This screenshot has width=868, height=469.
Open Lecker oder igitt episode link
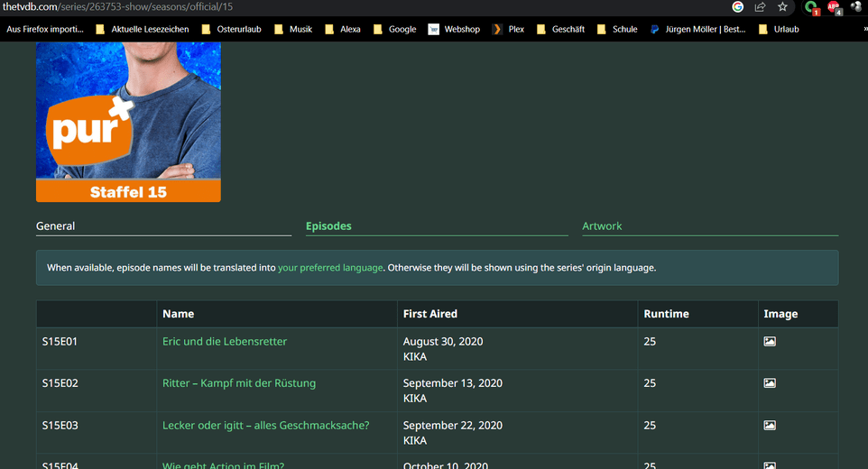(265, 425)
